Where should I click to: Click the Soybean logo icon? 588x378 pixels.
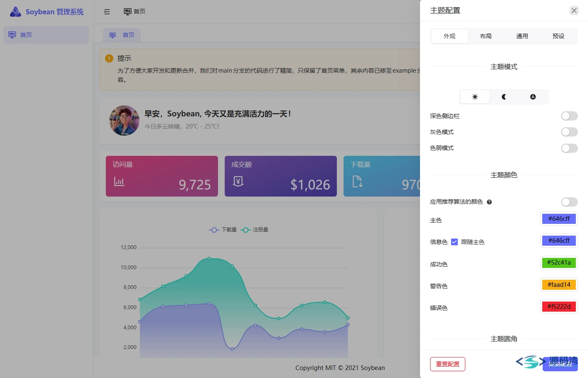[16, 12]
